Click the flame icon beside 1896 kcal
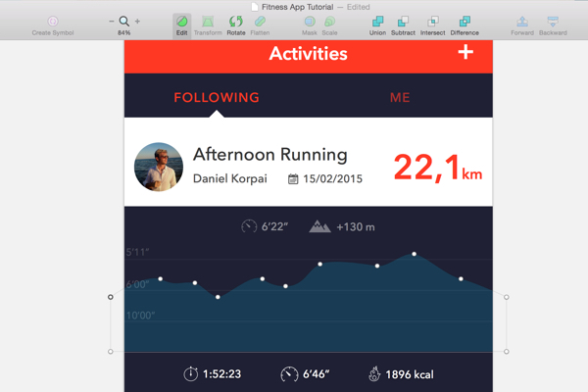 coord(374,373)
